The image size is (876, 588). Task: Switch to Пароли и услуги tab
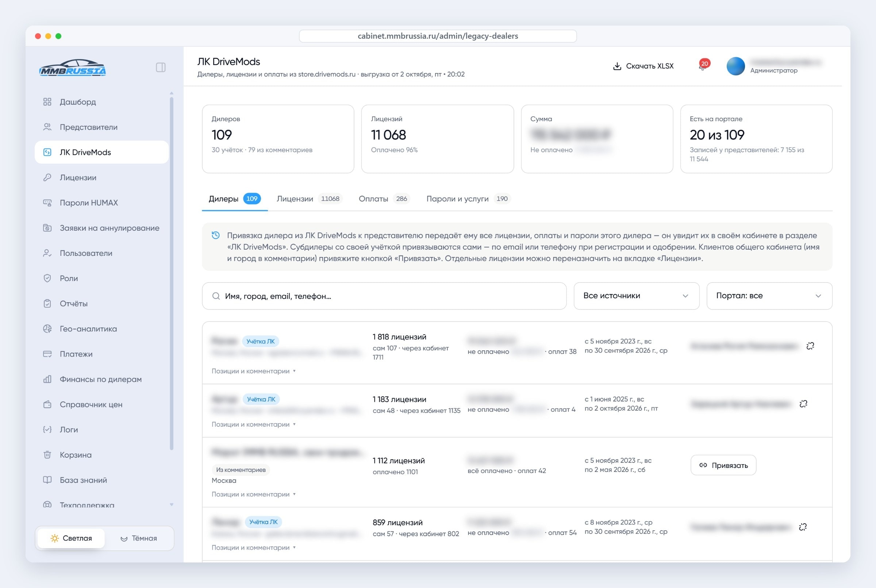(468, 199)
